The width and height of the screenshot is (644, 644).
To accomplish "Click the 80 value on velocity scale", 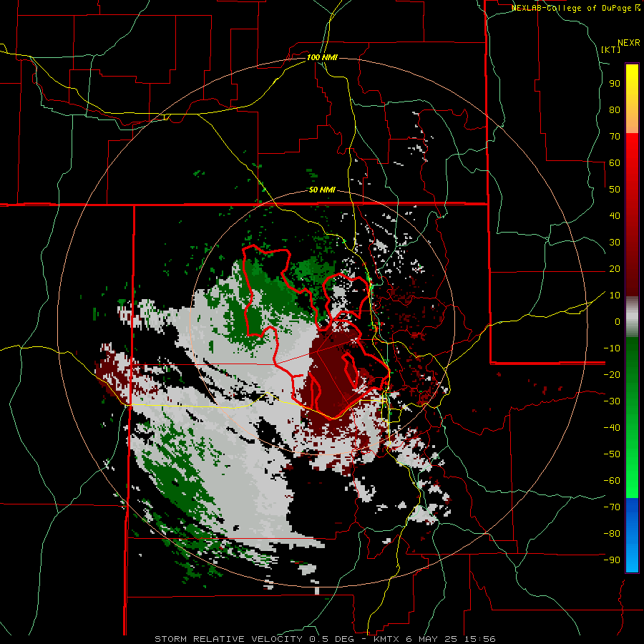I will coord(615,110).
